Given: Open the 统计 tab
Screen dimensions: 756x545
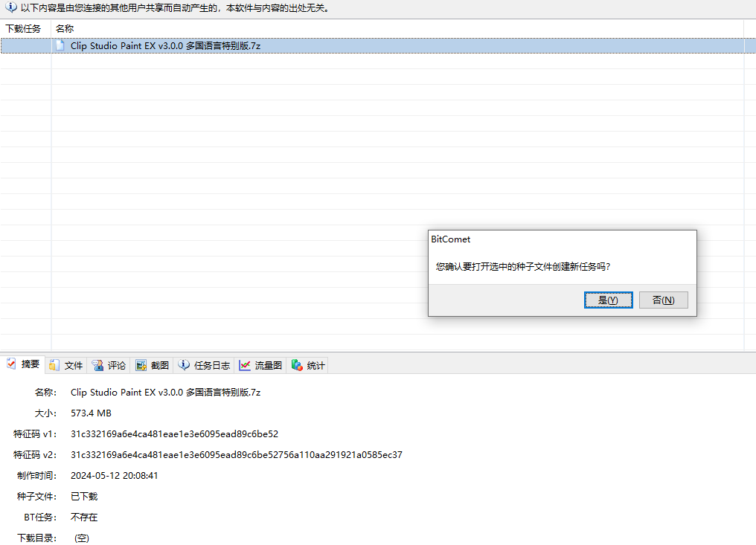Looking at the screenshot, I should (308, 365).
